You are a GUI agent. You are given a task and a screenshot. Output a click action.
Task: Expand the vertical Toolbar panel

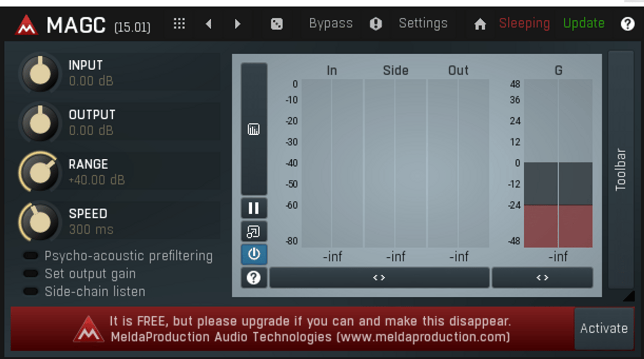(621, 170)
